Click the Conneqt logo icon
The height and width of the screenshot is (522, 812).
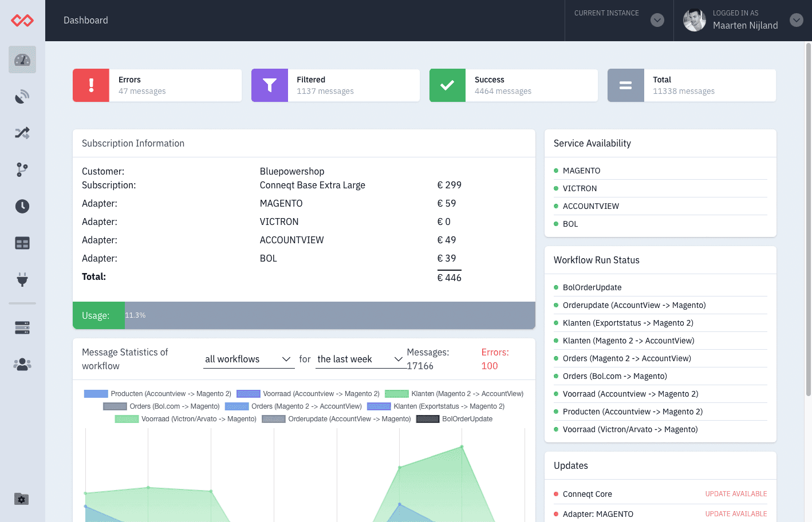[22, 21]
